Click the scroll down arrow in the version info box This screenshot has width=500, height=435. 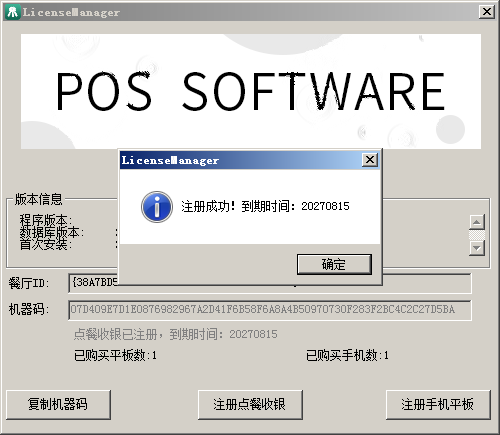477,248
